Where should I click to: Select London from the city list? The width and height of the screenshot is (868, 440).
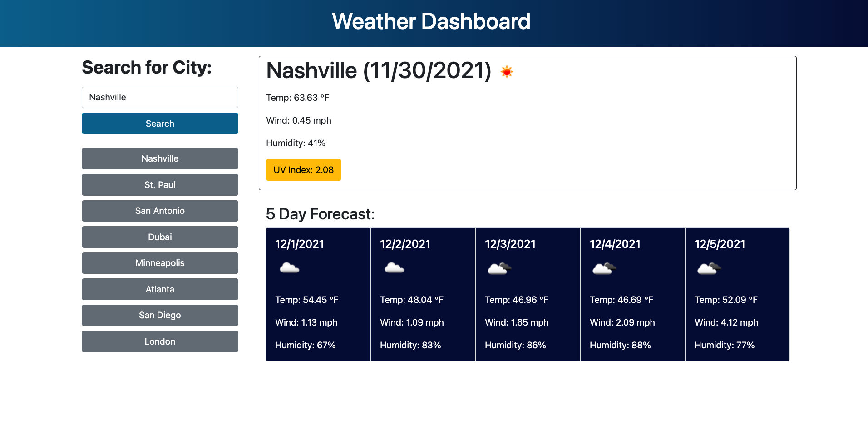click(160, 341)
